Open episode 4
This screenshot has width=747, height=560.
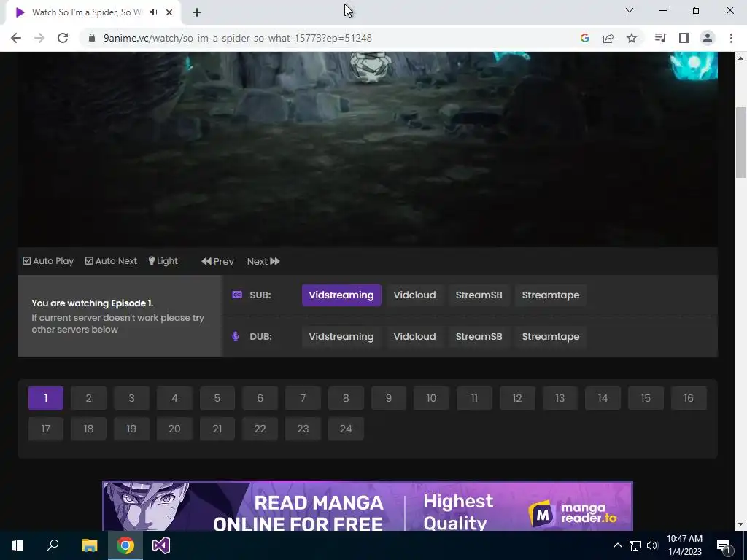click(174, 398)
